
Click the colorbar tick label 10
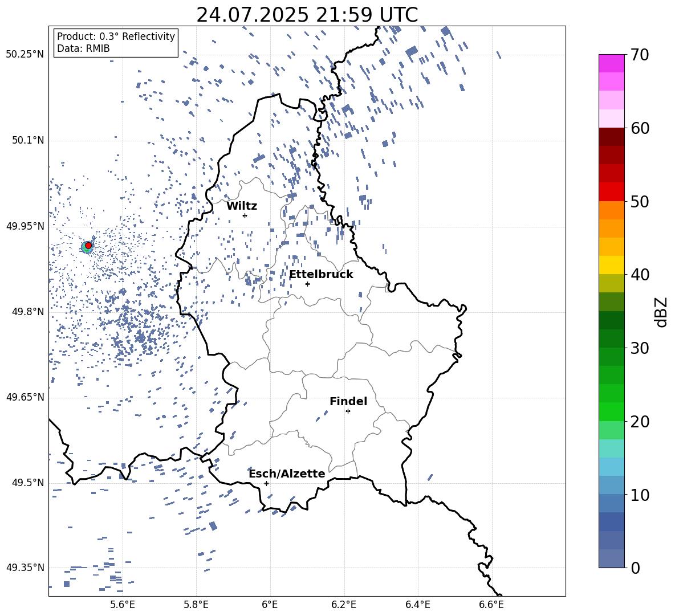click(x=640, y=495)
